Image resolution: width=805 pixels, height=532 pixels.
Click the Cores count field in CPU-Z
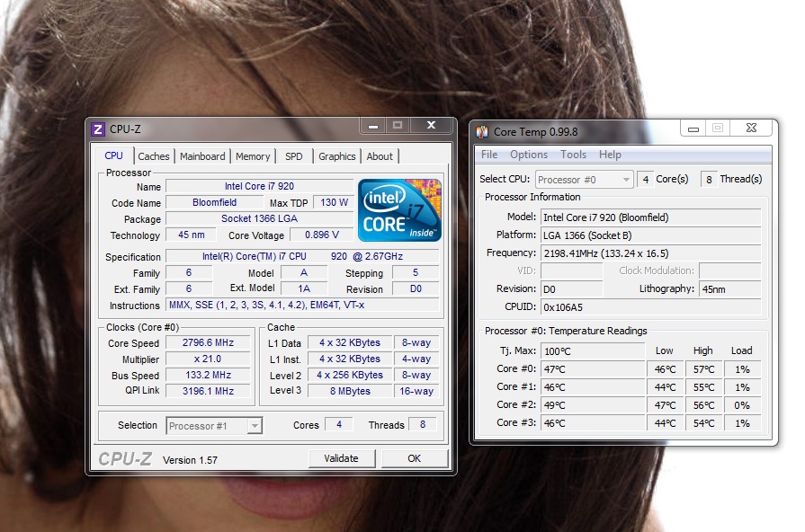click(339, 425)
